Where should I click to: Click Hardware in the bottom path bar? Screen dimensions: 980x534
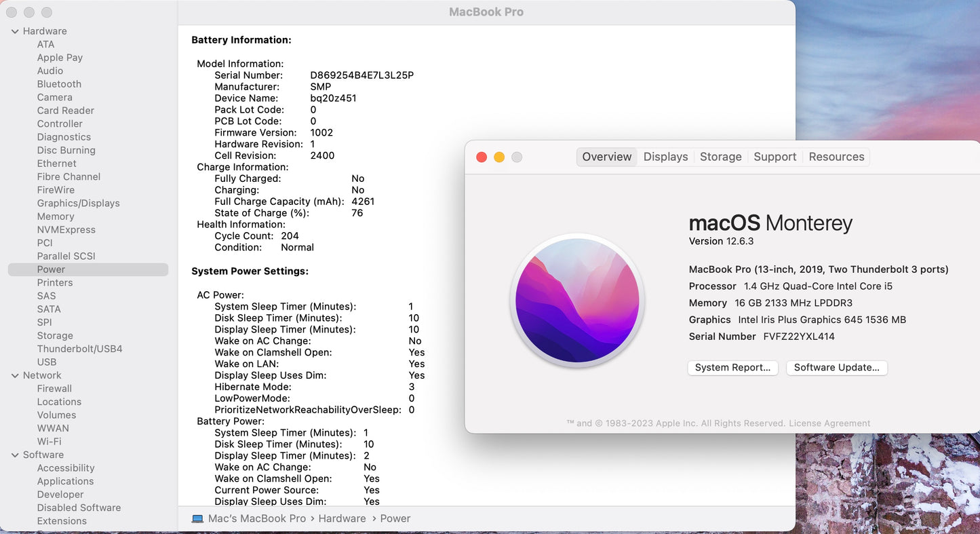click(x=342, y=518)
